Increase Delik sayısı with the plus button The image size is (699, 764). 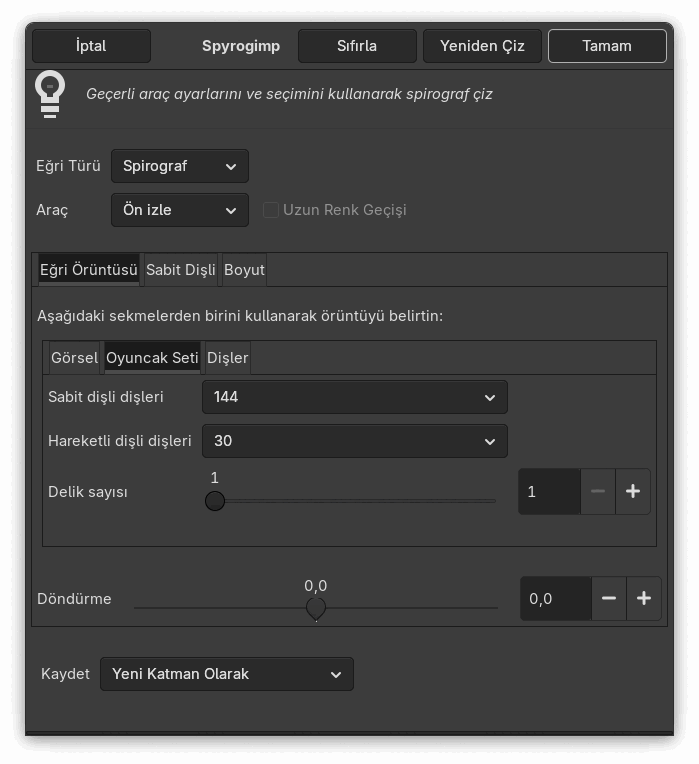[x=633, y=492]
